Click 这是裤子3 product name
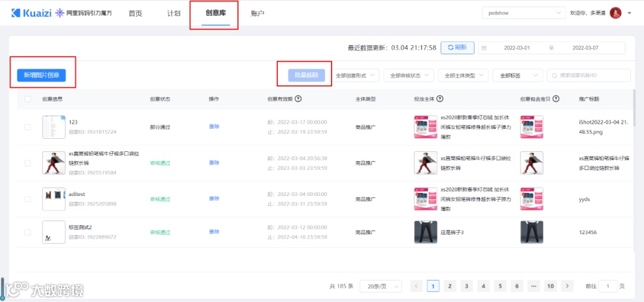Image resolution: width=644 pixels, height=302 pixels. pos(452,232)
